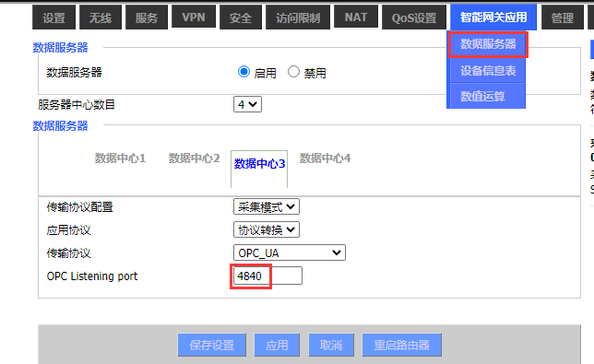The width and height of the screenshot is (594, 364).
Task: Open the 数值运算 submenu item
Action: tap(488, 96)
